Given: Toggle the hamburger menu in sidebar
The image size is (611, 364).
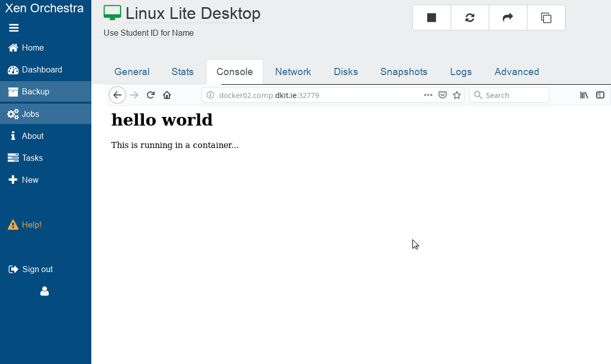Looking at the screenshot, I should pyautogui.click(x=14, y=27).
